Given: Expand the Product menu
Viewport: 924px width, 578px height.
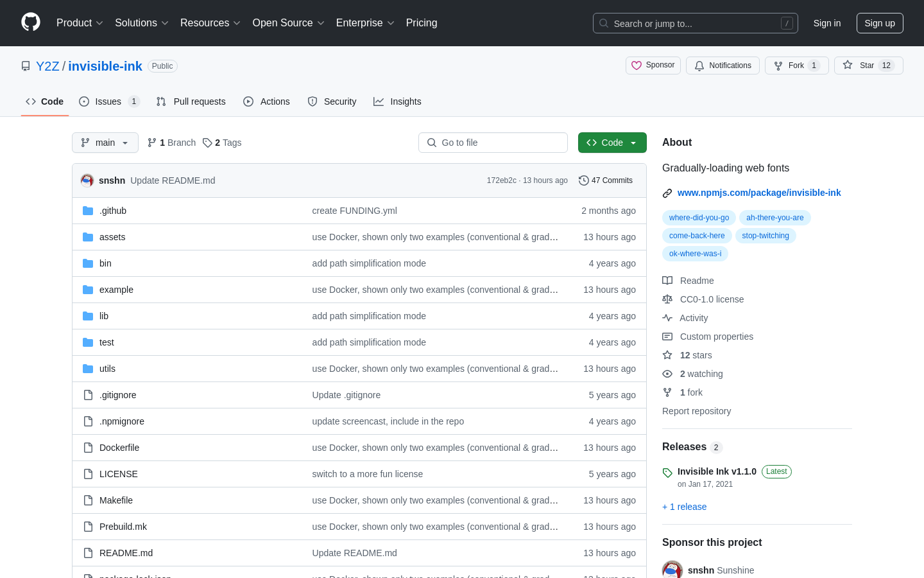Looking at the screenshot, I should [80, 22].
